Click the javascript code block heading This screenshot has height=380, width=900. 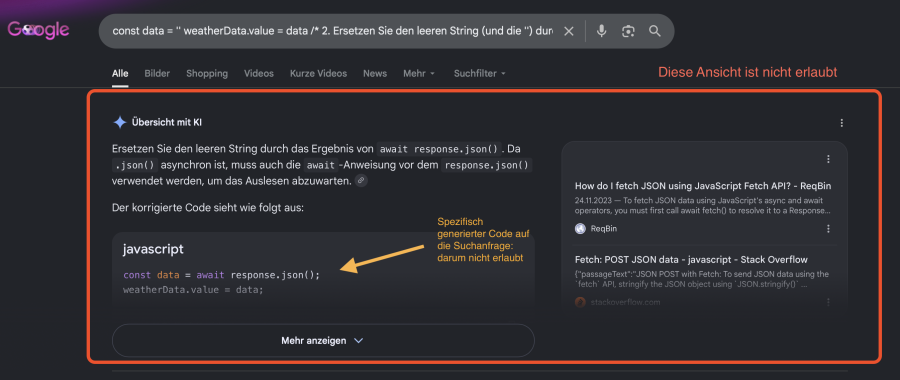pos(153,249)
